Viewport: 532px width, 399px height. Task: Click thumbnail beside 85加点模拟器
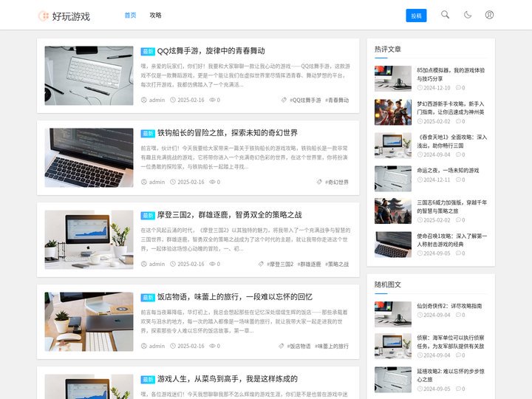tap(393, 79)
